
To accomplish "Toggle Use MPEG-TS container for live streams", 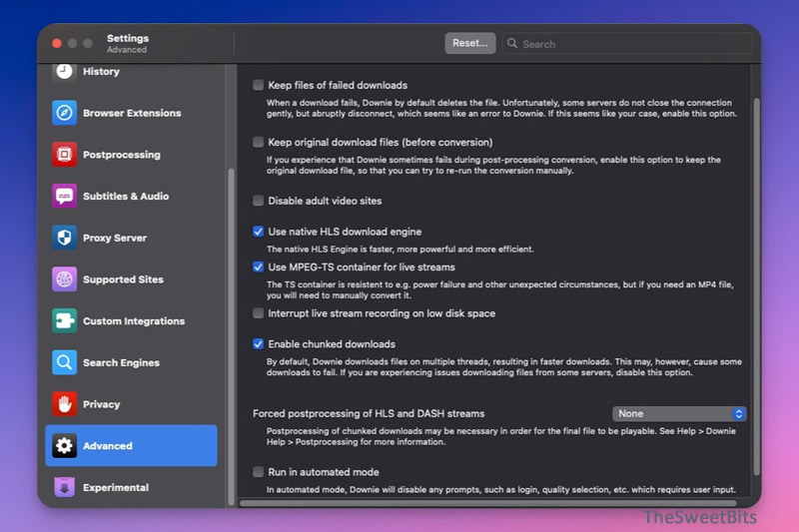I will click(x=259, y=267).
